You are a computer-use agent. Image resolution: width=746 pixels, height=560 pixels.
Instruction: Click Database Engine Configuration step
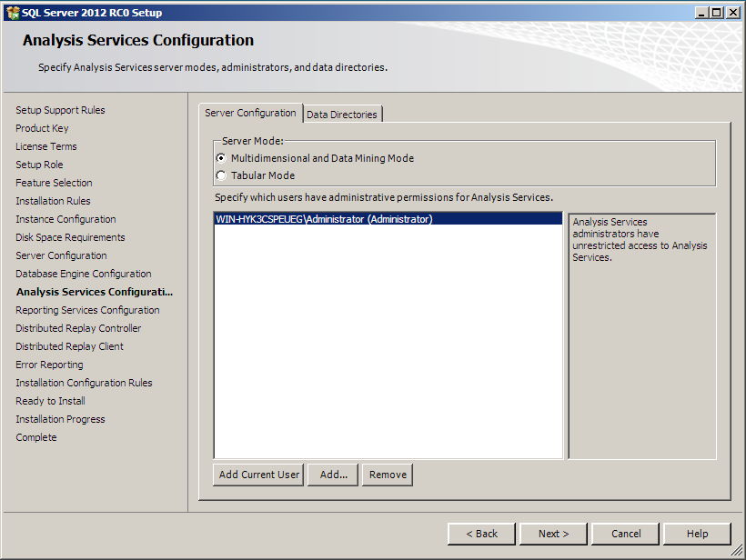[84, 274]
